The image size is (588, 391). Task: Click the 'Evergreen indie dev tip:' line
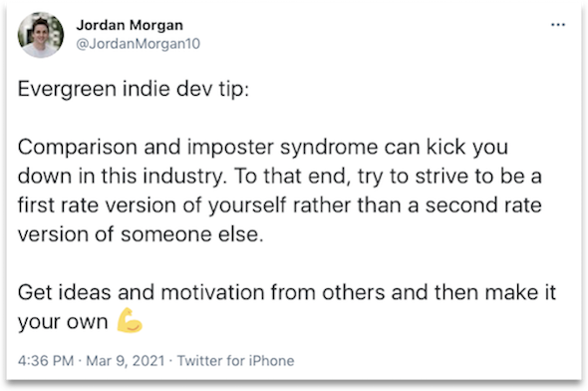tap(134, 90)
